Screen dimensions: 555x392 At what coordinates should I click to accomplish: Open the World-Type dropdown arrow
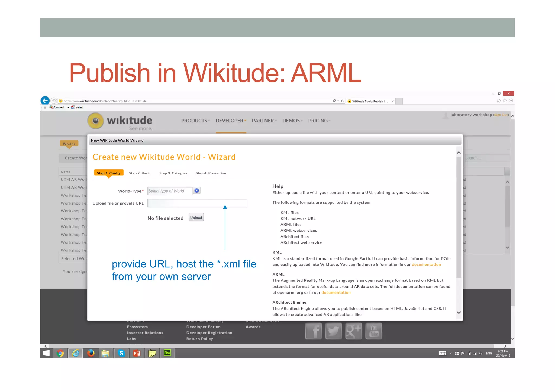pos(197,191)
